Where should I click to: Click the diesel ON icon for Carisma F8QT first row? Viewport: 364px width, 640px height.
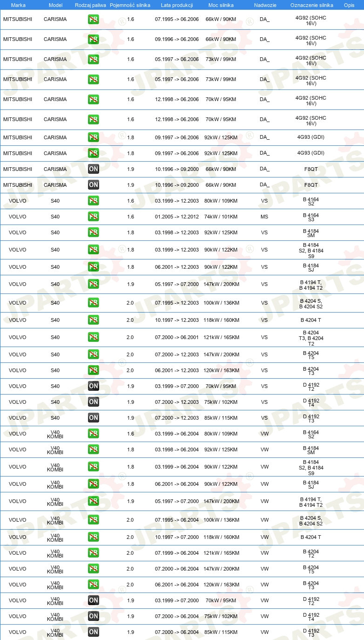[94, 169]
